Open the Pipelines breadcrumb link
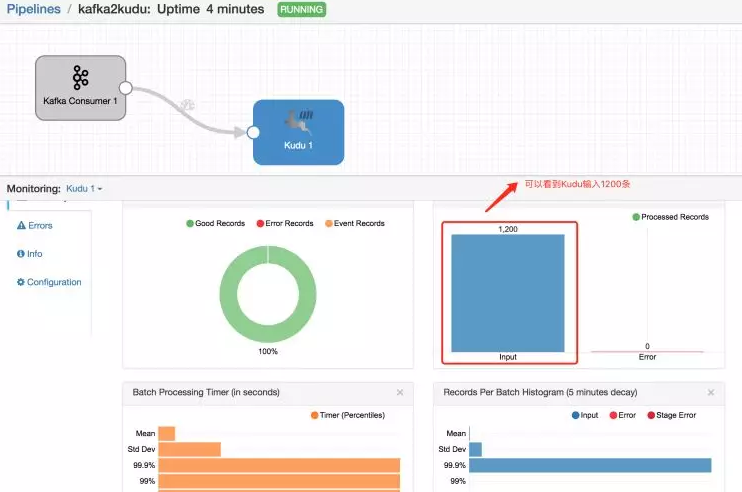Screen dimensions: 742x492 (34, 9)
